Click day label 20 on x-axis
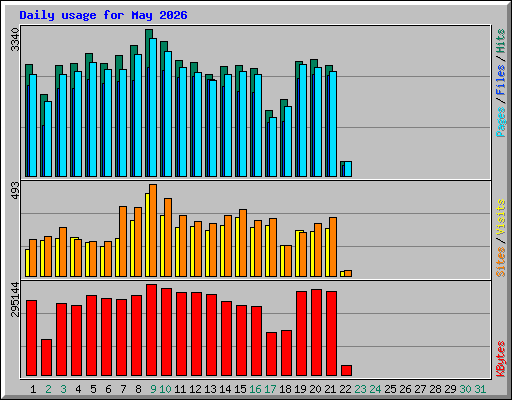Screen dimensions: 512x400 tap(315, 389)
